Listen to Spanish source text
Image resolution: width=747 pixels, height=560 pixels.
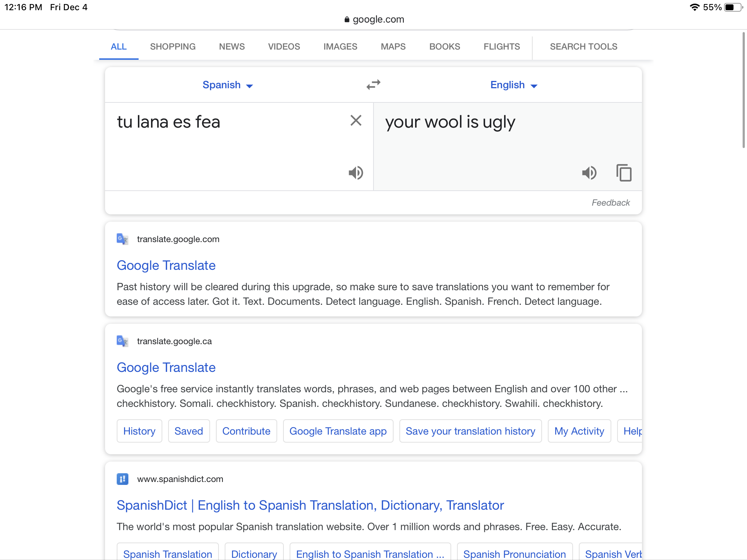point(356,172)
